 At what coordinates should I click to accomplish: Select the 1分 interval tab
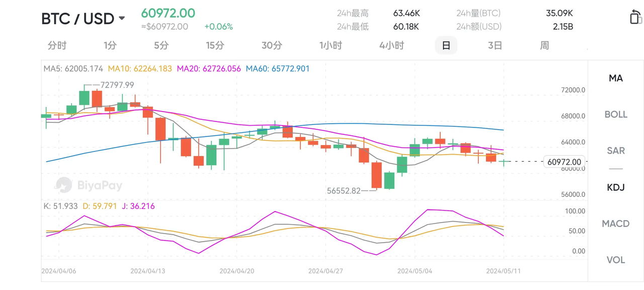[x=110, y=45]
